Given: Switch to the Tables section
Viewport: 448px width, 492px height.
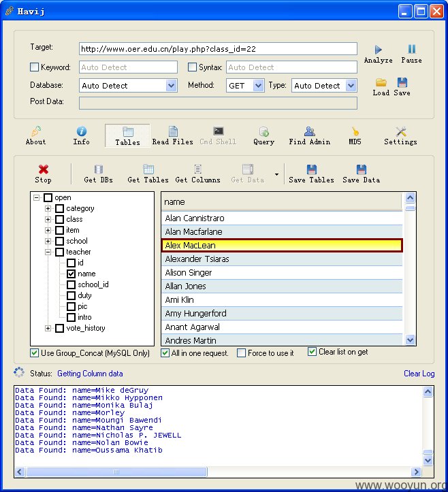Looking at the screenshot, I should click(127, 135).
